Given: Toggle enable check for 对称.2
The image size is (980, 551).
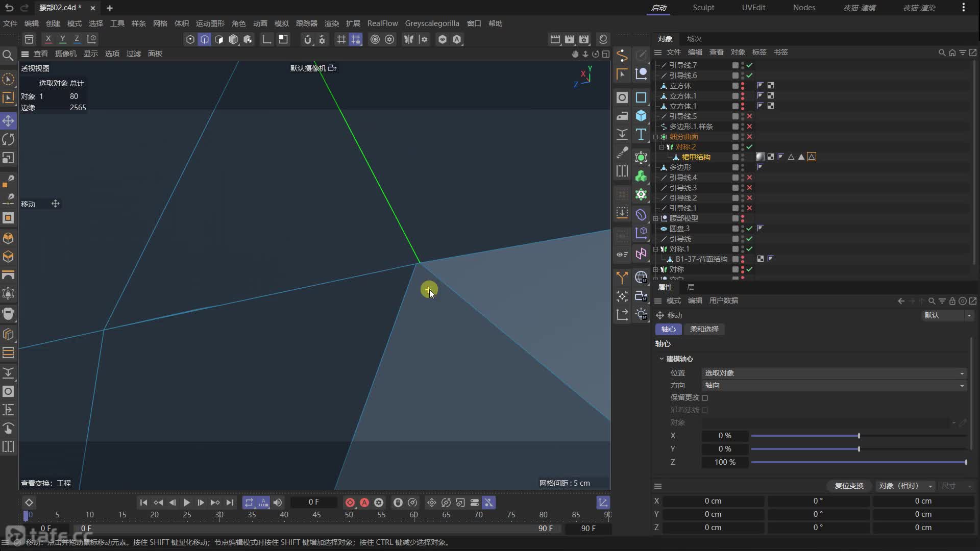Looking at the screenshot, I should [749, 147].
